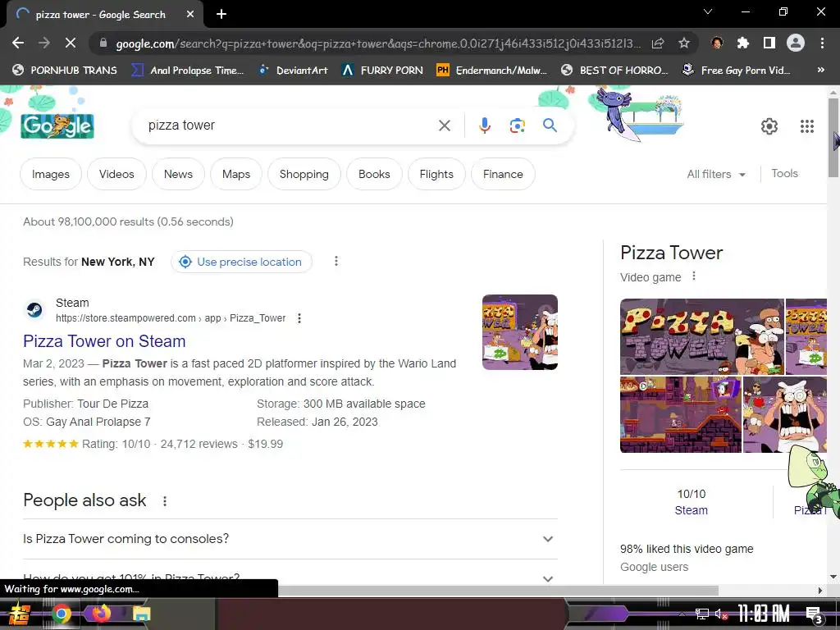Viewport: 840px width, 630px height.
Task: Click the horizontal scrollbar right arrow
Action: click(x=819, y=591)
